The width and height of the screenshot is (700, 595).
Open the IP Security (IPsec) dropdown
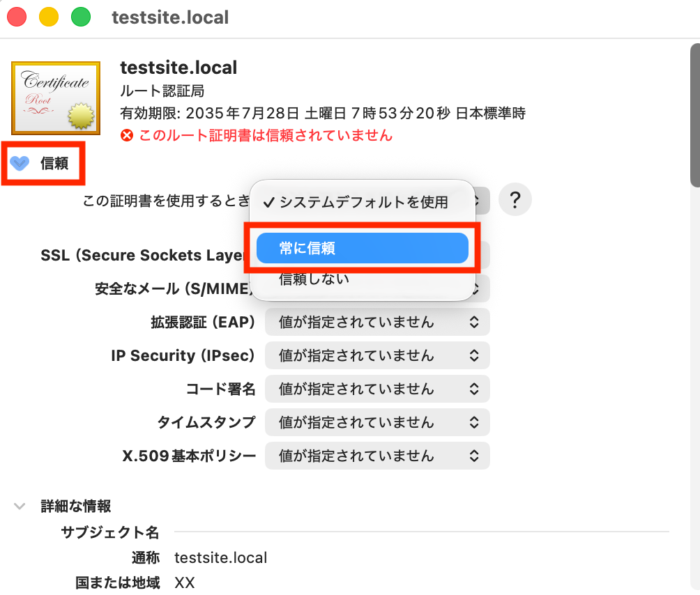pyautogui.click(x=377, y=355)
